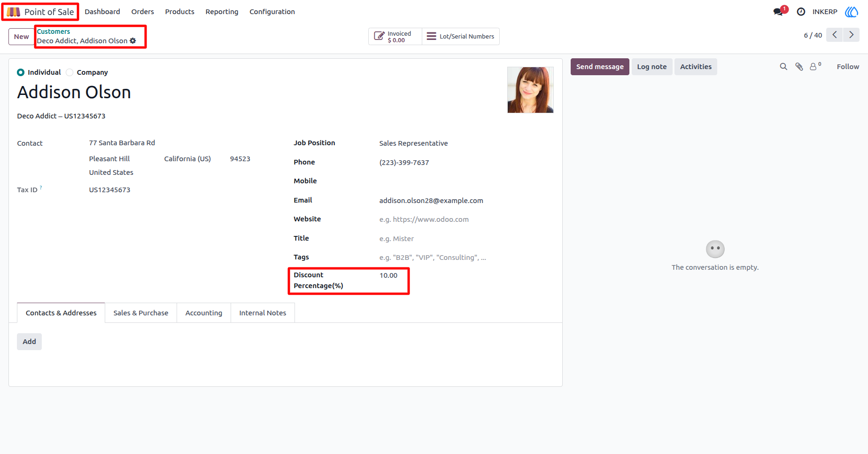Click the user avatar icon at top right

[852, 12]
